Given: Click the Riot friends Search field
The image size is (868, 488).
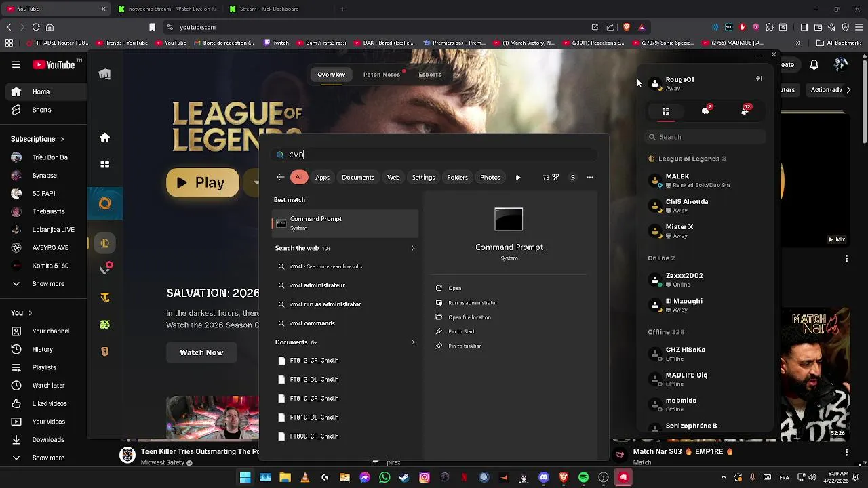Looking at the screenshot, I should (705, 137).
